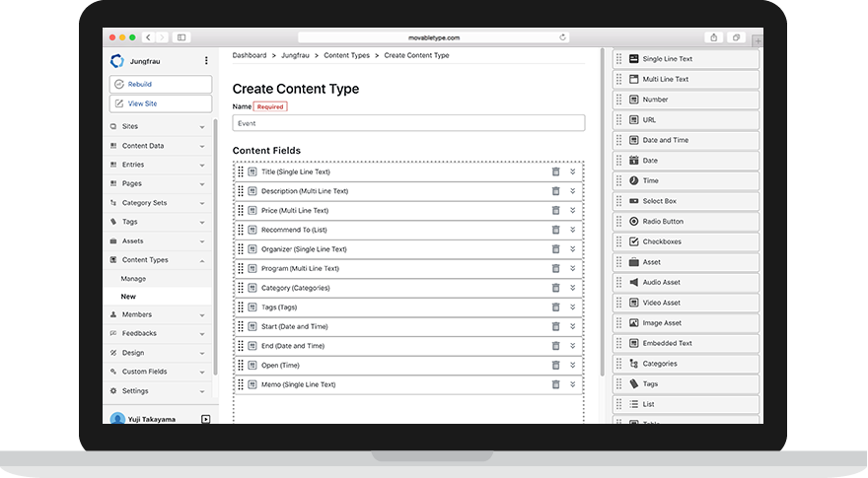Open a new browser tab with plus
The height and width of the screenshot is (478, 868).
(x=758, y=40)
